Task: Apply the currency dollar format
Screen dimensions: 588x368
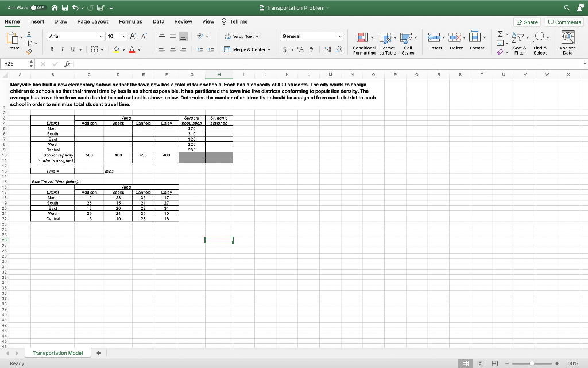Action: [285, 49]
